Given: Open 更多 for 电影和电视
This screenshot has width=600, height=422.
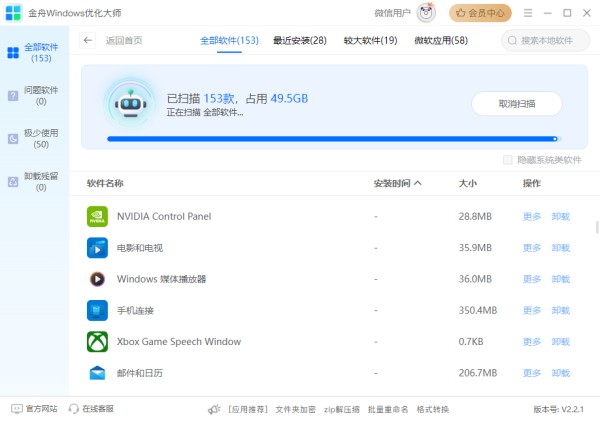Looking at the screenshot, I should 532,248.
